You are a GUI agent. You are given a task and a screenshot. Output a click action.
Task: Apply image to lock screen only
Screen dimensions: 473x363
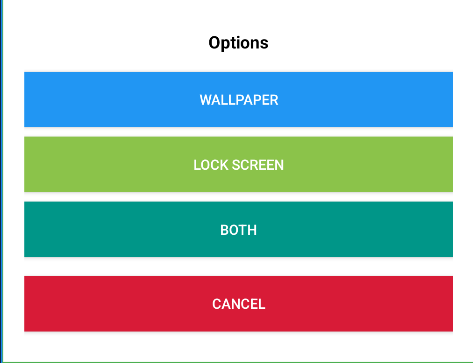(238, 164)
